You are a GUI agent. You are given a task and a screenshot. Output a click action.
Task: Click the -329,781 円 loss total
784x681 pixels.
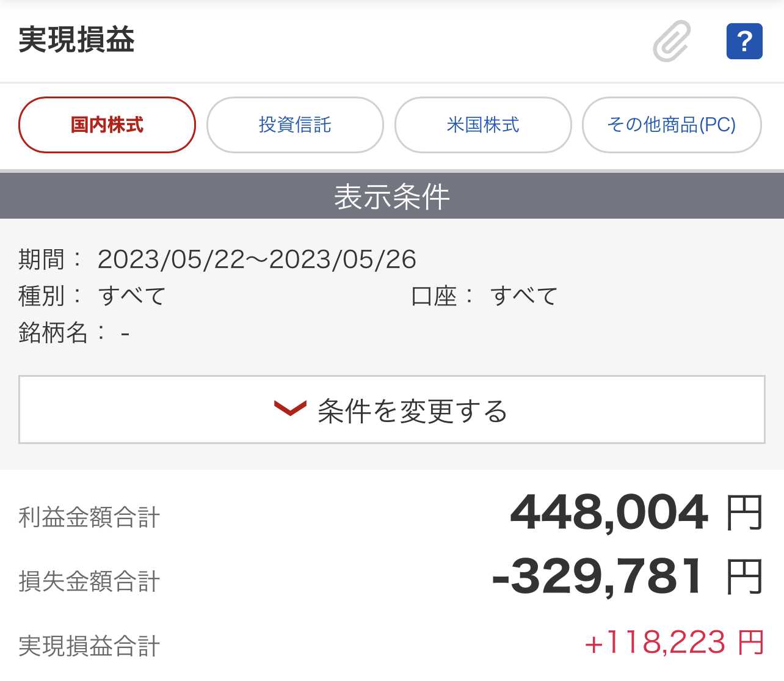coord(628,576)
